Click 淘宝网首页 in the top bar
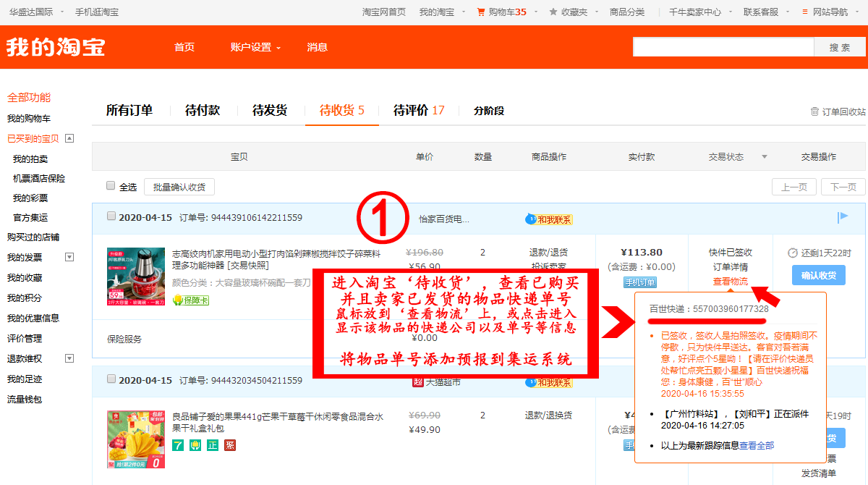Screen dimensions: 868x485 (384, 12)
